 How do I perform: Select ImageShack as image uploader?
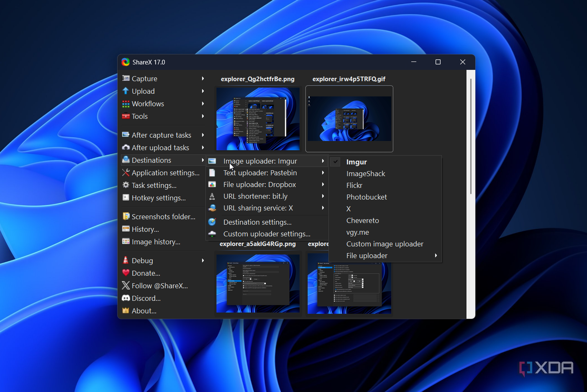click(385, 174)
